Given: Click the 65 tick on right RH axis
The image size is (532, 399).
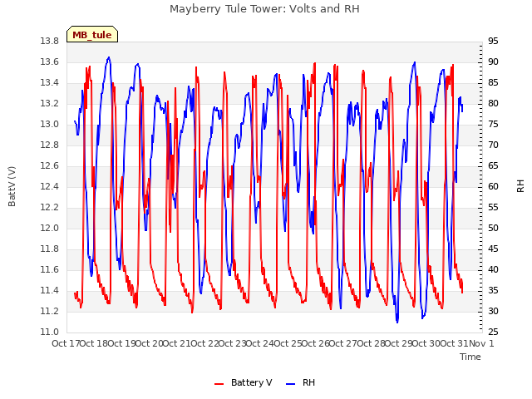Looking at the screenshot, I should click(493, 166).
